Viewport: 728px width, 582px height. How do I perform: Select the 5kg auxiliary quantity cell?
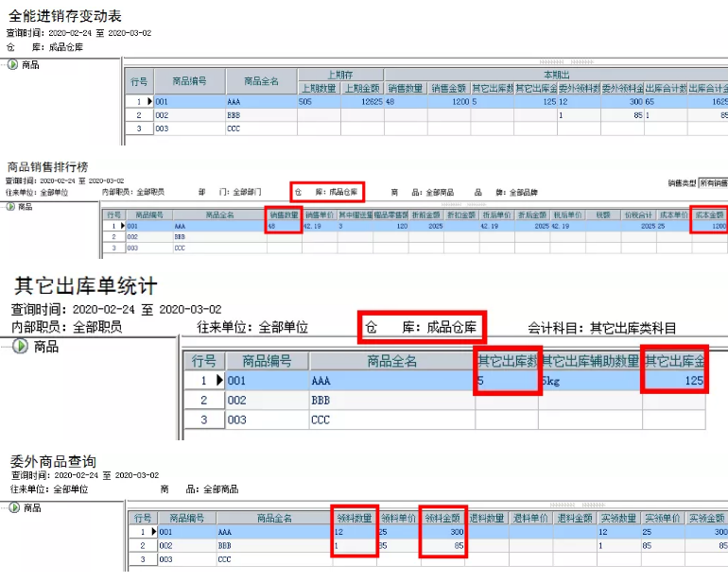point(590,381)
